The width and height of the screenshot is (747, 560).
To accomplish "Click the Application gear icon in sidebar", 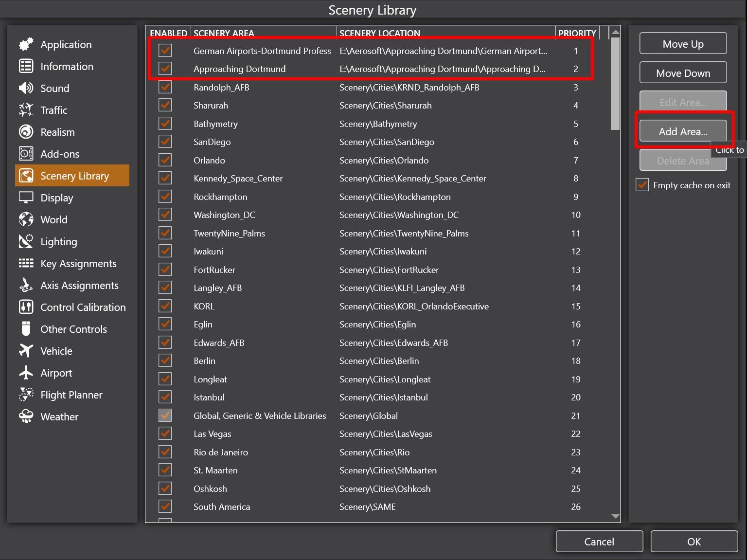I will point(26,44).
